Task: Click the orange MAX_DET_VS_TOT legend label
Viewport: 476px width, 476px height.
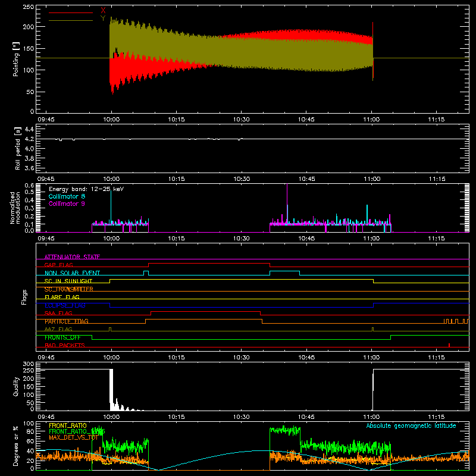Action: 73,437
